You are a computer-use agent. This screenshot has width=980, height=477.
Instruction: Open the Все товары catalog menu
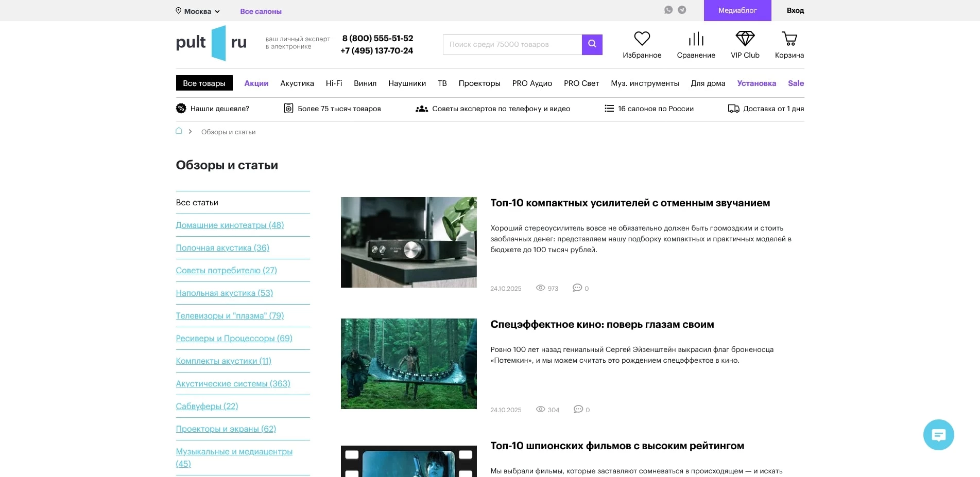click(x=204, y=83)
